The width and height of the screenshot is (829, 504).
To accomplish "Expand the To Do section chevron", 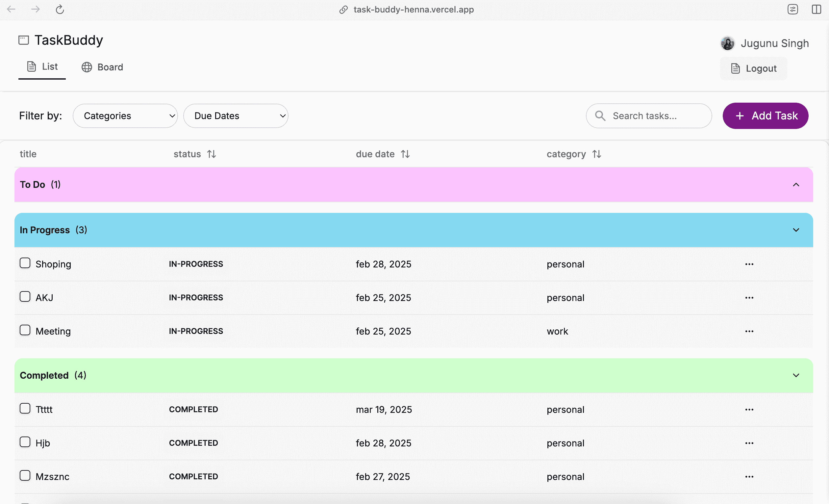I will point(796,185).
